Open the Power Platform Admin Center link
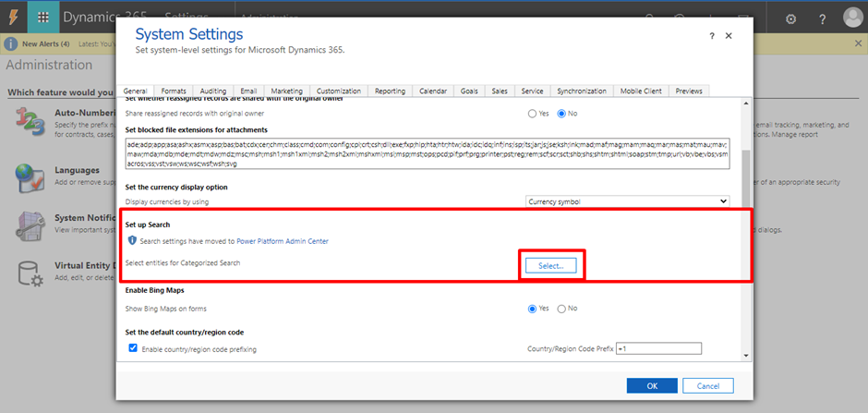The width and height of the screenshot is (868, 413). pyautogui.click(x=283, y=241)
